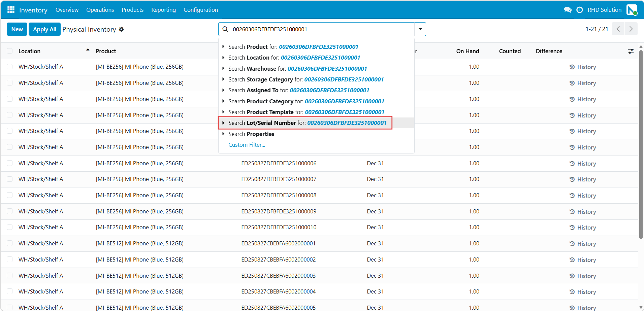Check first WH/Stock/Shelf A row checkbox
644x311 pixels.
(x=10, y=67)
